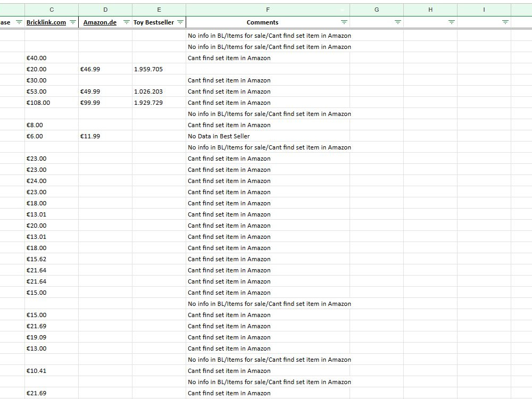Screen dimensions: 532x399
Task: Click the Amazon.de header link
Action: point(100,22)
